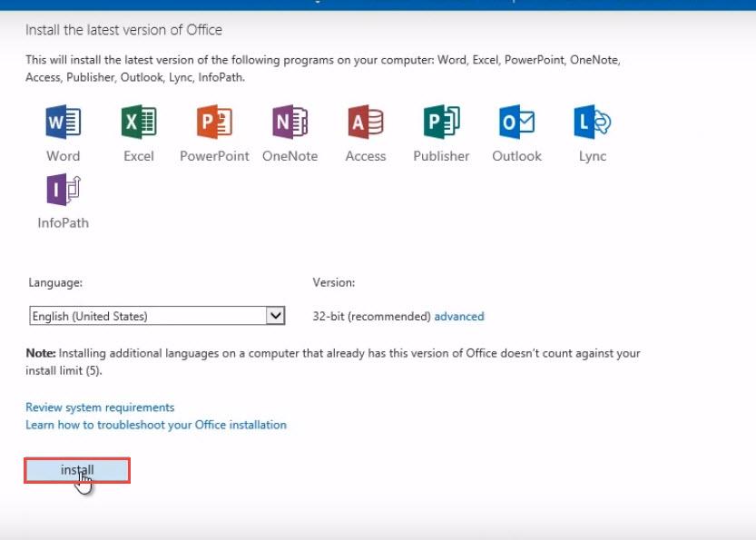Screen dimensions: 756x540
Task: Click the Outlook application icon
Action: click(517, 122)
